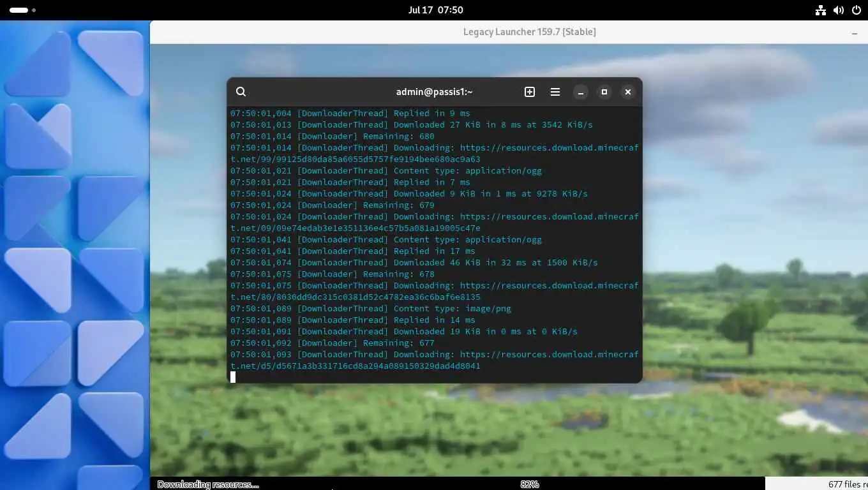Click the 'Replied in 9 ms' line

tap(350, 114)
